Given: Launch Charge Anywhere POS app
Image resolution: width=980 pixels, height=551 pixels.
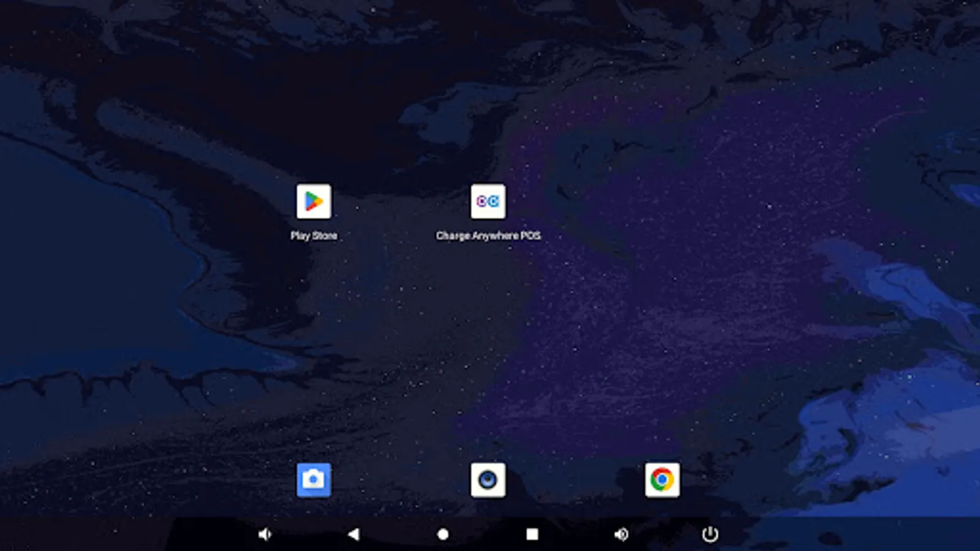Looking at the screenshot, I should point(488,201).
